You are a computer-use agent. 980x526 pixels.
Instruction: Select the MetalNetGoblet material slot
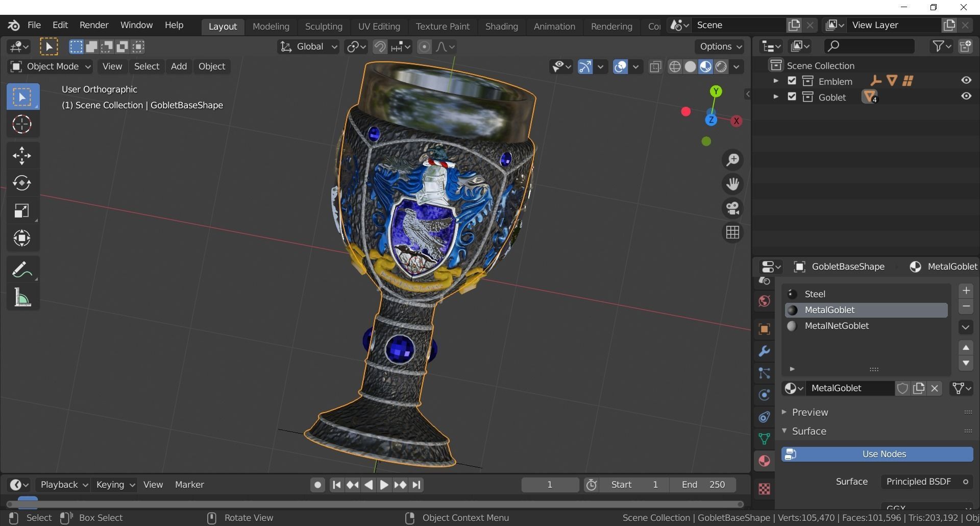[x=866, y=326]
